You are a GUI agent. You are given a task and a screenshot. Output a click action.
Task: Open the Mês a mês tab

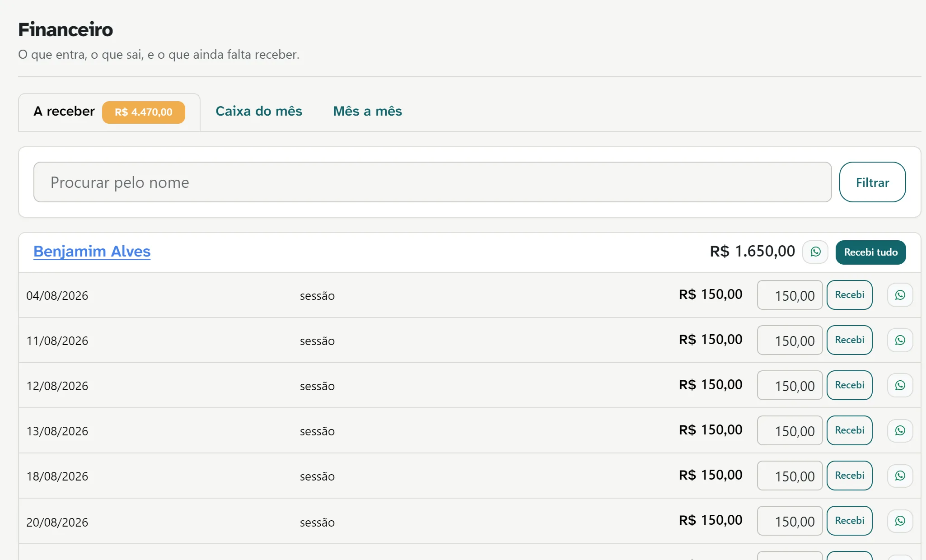coord(367,111)
